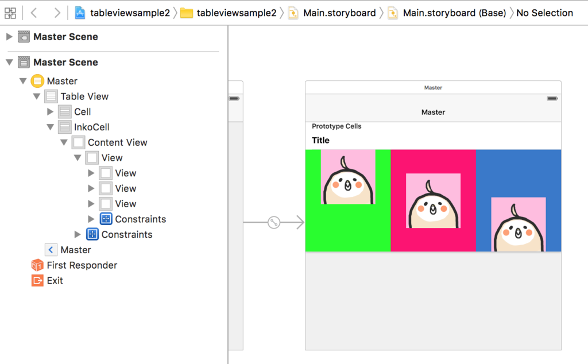Expand the outer Constraints node
The height and width of the screenshot is (364, 588).
(78, 234)
